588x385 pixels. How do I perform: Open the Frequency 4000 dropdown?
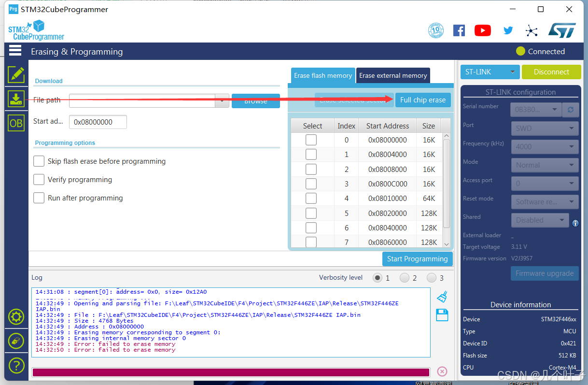[545, 147]
